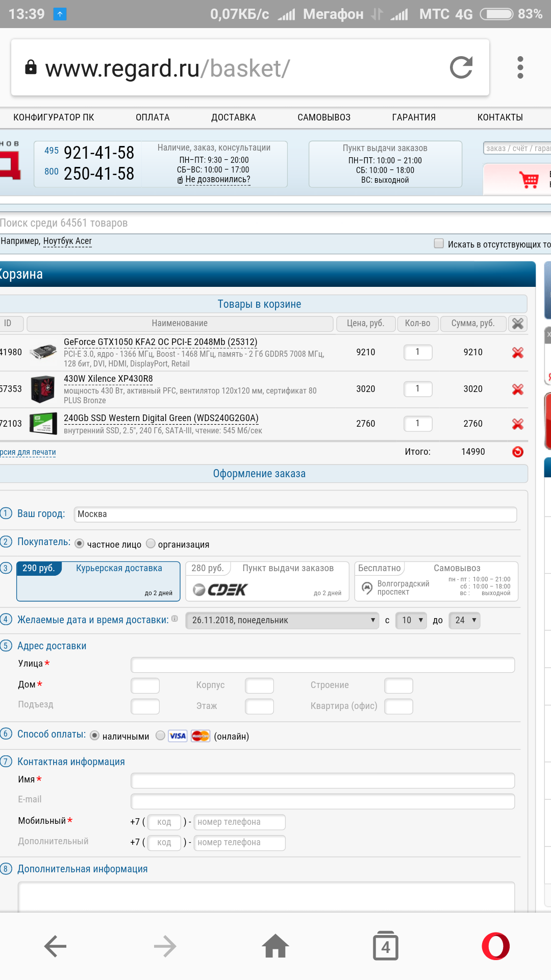Select the 'частное лицо' buyer option
Screen dimensions: 551x980
click(x=79, y=544)
